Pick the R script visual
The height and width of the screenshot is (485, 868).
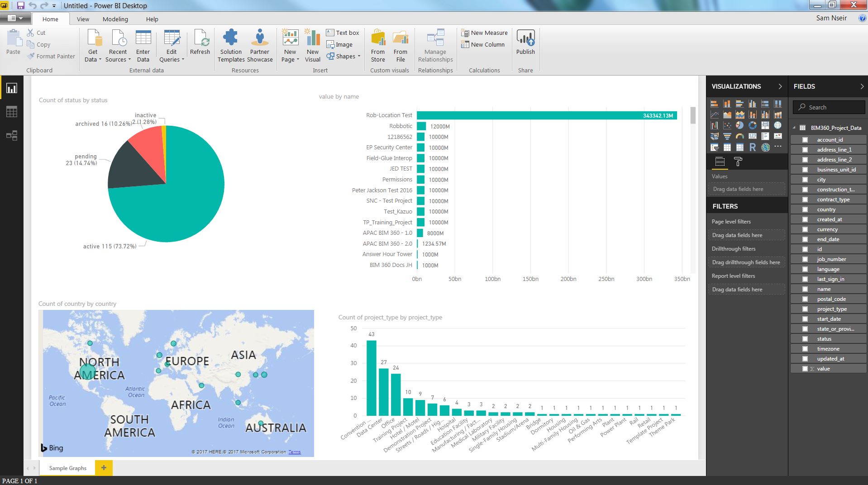pos(752,147)
